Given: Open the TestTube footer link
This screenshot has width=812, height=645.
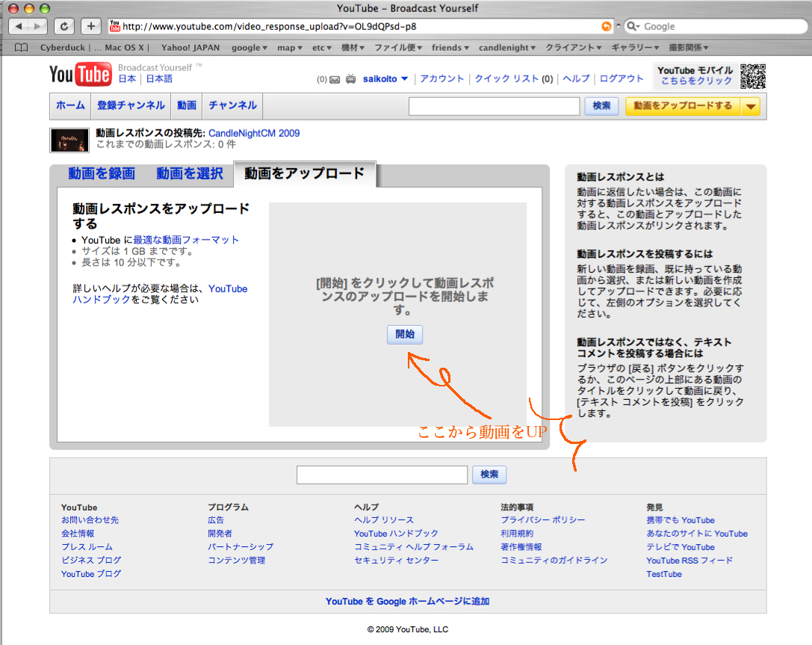Looking at the screenshot, I should tap(664, 574).
